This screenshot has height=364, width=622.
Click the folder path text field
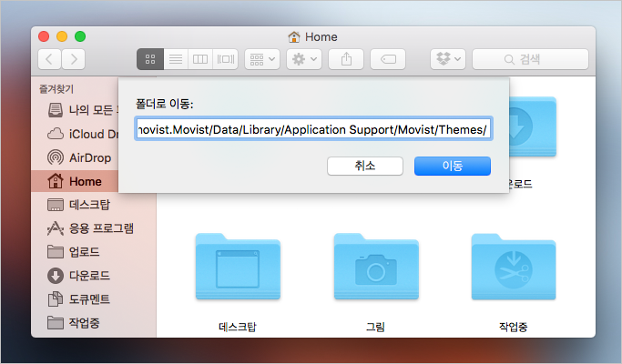[313, 128]
